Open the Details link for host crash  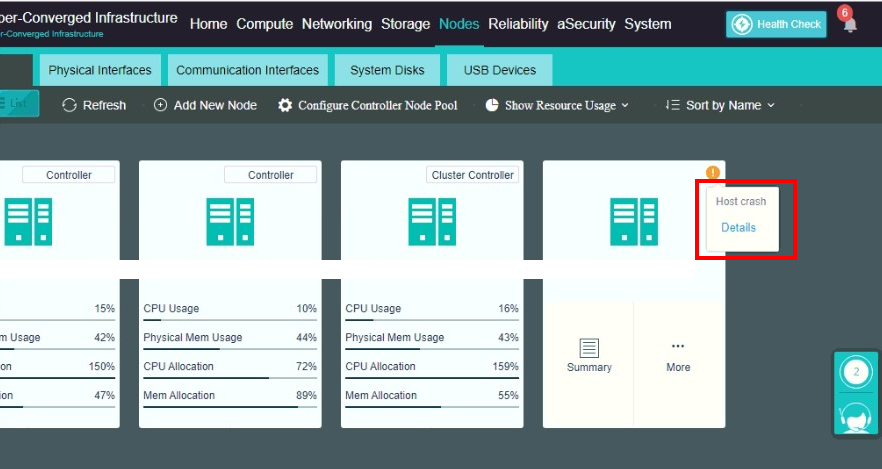[738, 227]
